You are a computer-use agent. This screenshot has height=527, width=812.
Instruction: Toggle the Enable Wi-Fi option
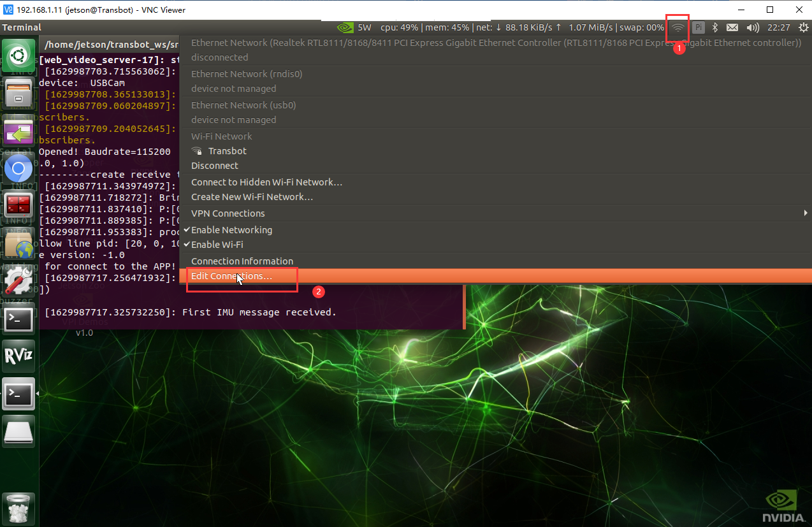tap(495, 245)
